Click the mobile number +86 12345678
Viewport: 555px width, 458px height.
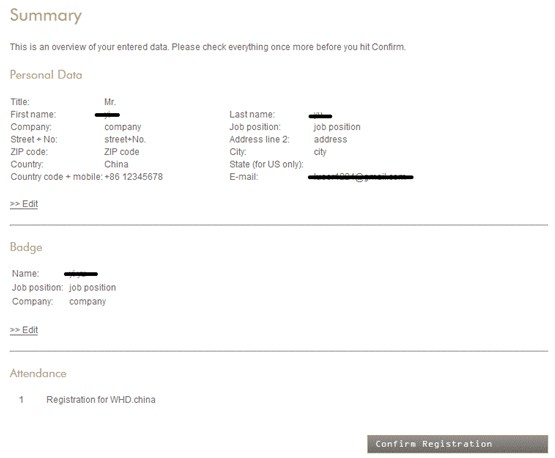[x=133, y=177]
